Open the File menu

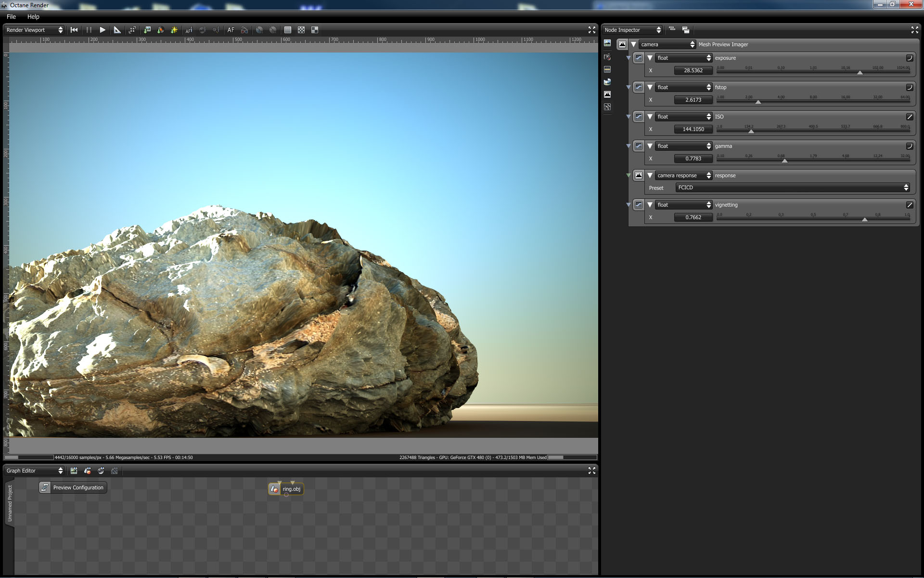click(11, 16)
